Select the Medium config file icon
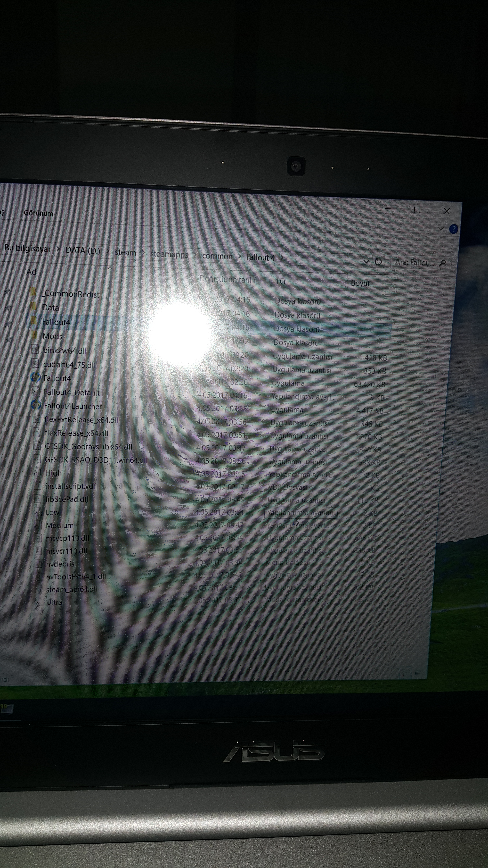488x868 pixels. tap(38, 525)
